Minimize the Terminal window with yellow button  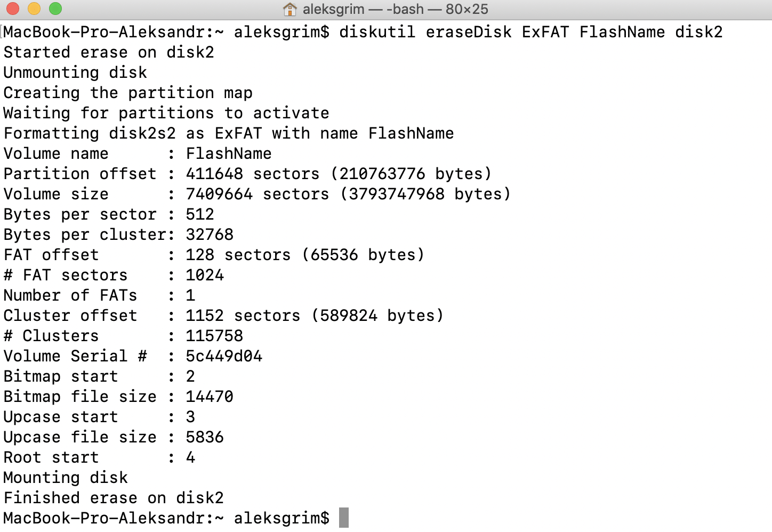pyautogui.click(x=34, y=9)
